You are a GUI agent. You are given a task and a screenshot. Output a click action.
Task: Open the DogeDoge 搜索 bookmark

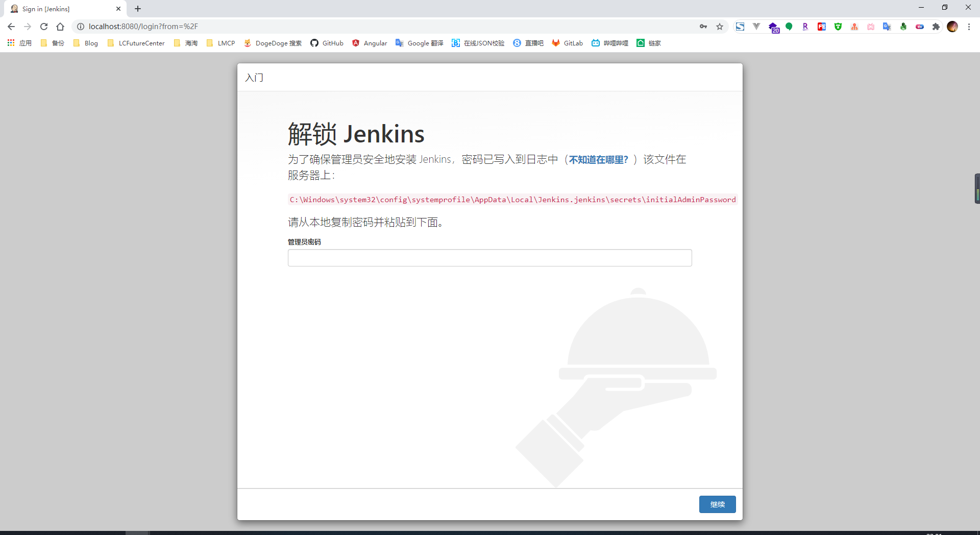pos(273,43)
